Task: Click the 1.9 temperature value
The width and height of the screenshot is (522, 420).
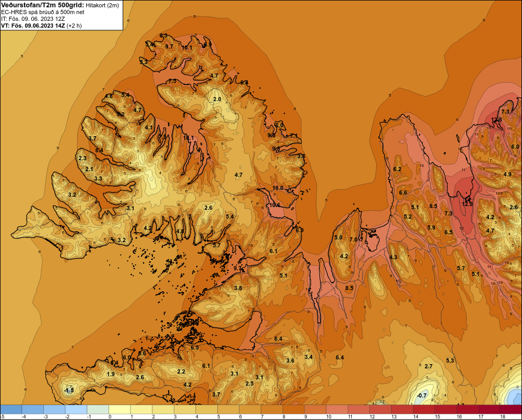Action: 111,374
